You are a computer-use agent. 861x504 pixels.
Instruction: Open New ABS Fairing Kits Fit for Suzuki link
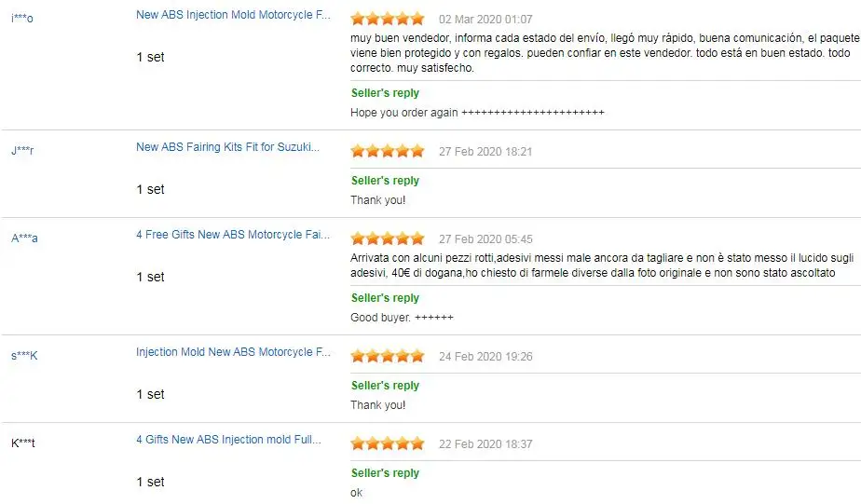[227, 147]
